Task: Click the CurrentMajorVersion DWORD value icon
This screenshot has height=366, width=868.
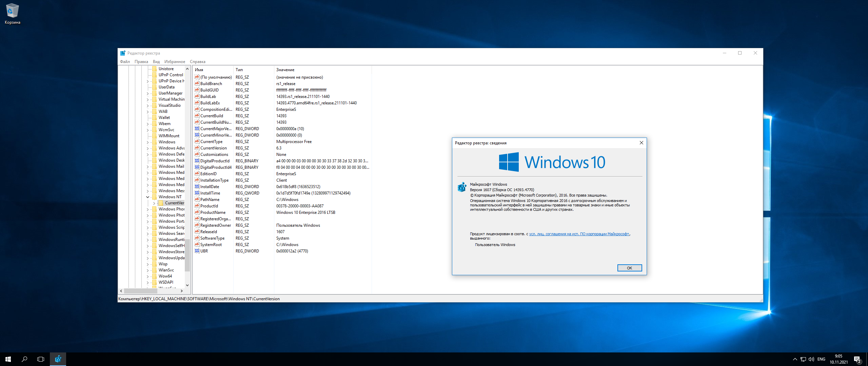Action: click(197, 129)
